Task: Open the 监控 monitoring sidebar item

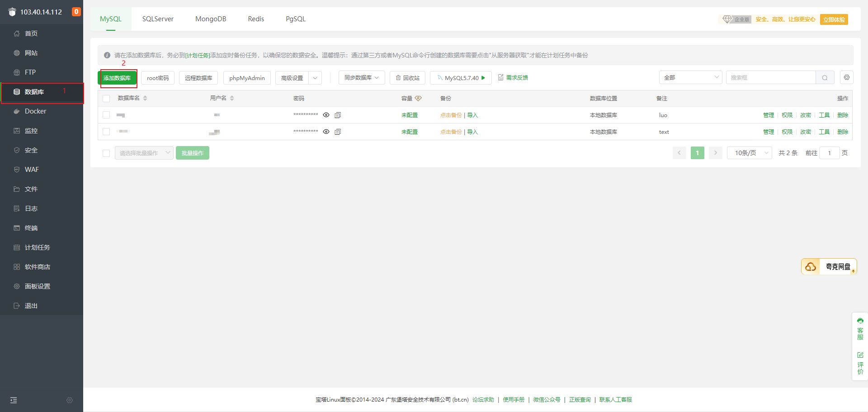Action: 42,131
